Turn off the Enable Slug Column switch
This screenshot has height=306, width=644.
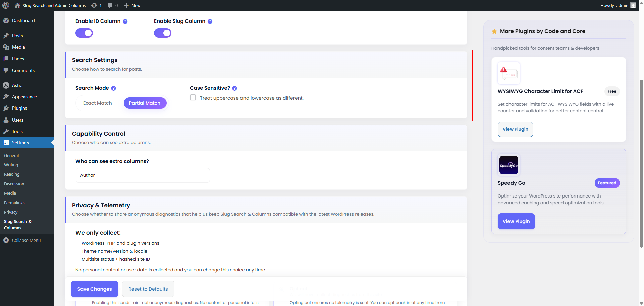coord(162,33)
